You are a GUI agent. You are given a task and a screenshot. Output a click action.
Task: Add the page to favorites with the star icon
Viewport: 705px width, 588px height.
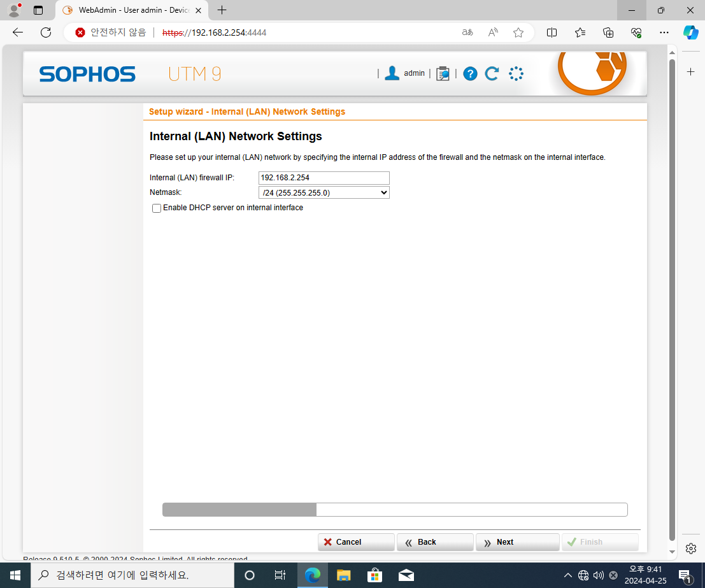coord(518,32)
